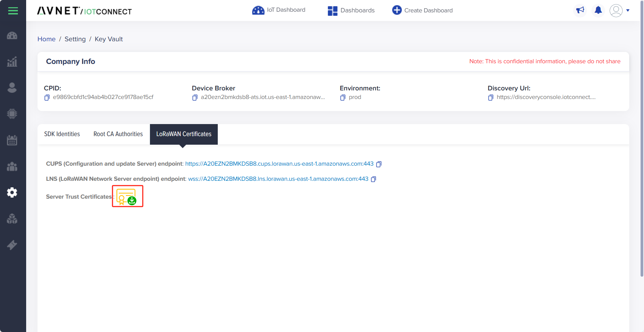Open the IoT Dashboard link
This screenshot has height=332, width=644.
(x=279, y=10)
